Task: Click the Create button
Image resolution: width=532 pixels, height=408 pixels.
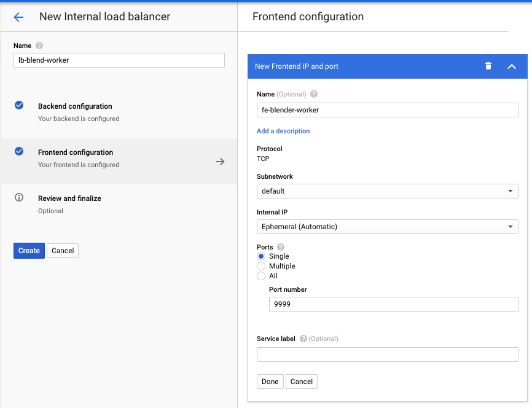Action: tap(29, 251)
